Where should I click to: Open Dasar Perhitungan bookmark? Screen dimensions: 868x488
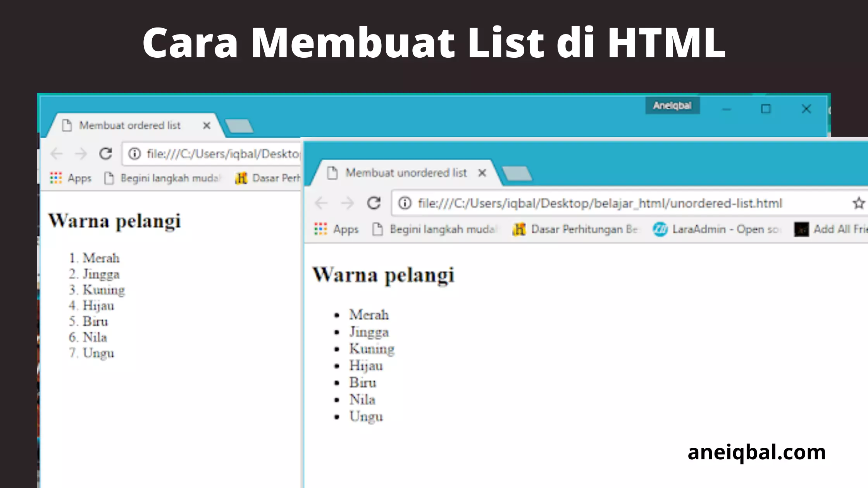click(575, 229)
